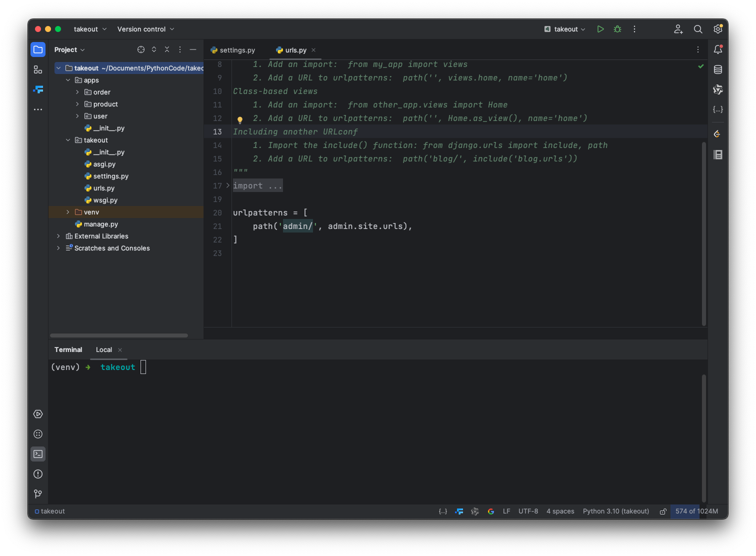Open the Notifications bell panel
Image resolution: width=756 pixels, height=556 pixels.
[718, 49]
